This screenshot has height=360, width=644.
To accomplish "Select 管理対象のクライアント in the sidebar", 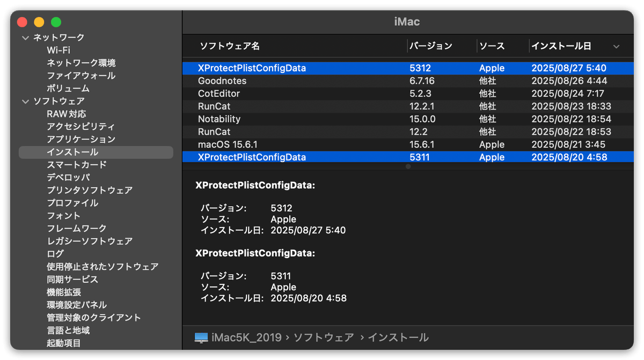I will click(94, 318).
